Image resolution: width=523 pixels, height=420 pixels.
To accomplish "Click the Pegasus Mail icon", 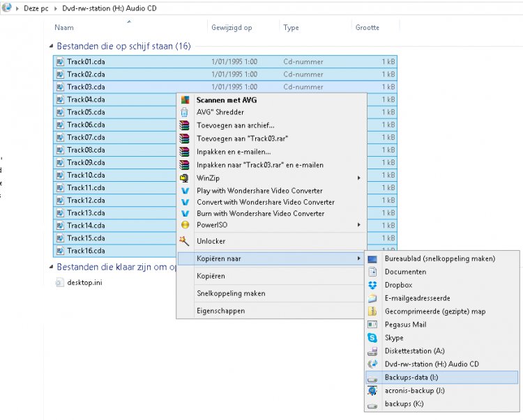I will [372, 325].
